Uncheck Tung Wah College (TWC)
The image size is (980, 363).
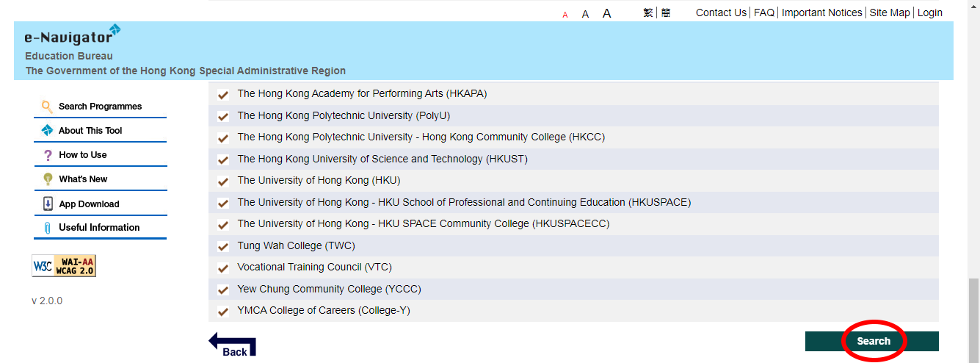pos(223,247)
